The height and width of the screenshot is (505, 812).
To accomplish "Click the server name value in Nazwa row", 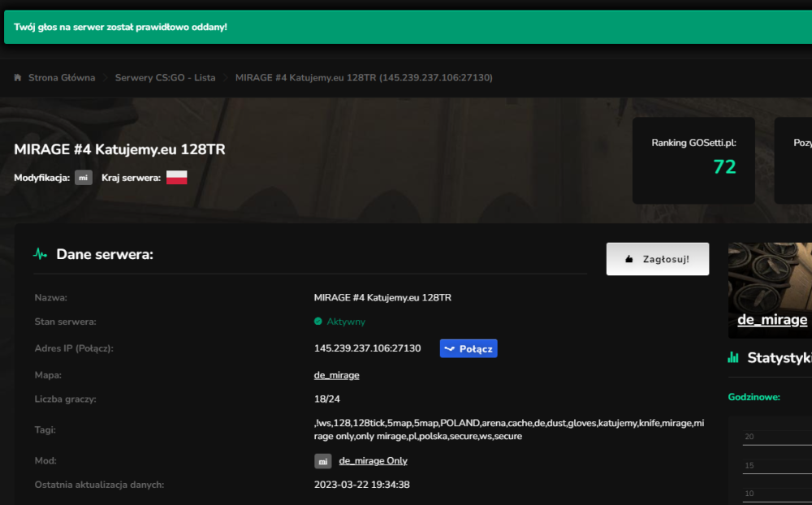I will click(382, 298).
